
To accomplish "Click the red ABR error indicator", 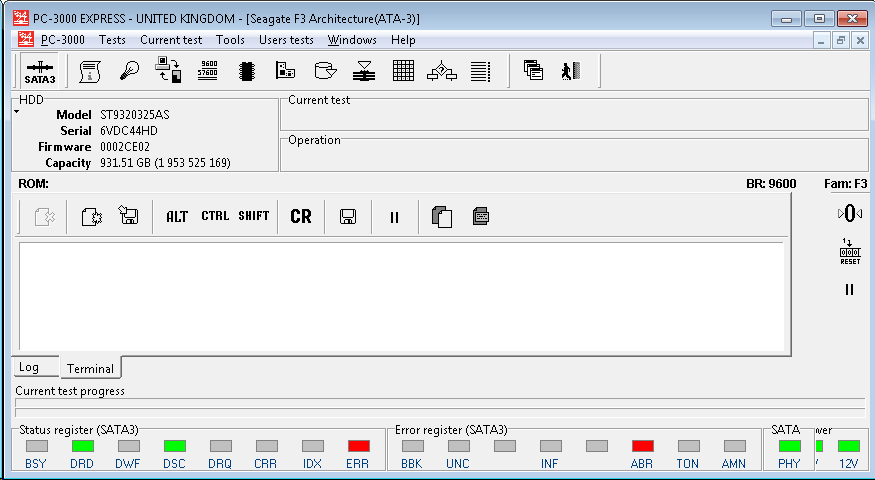I will click(643, 446).
